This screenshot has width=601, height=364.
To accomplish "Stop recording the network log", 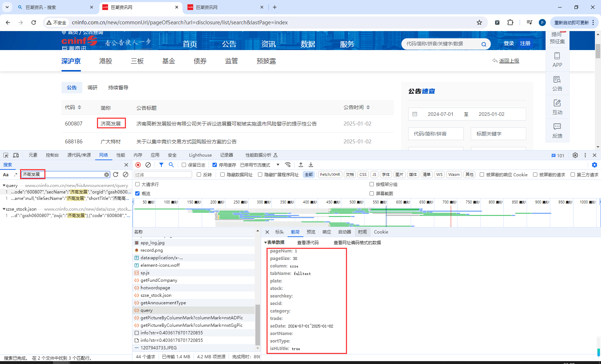I will click(138, 165).
